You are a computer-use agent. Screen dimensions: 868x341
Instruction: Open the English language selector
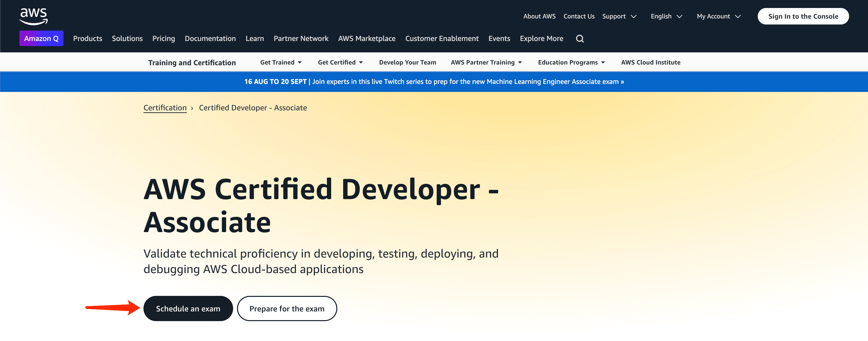click(666, 16)
